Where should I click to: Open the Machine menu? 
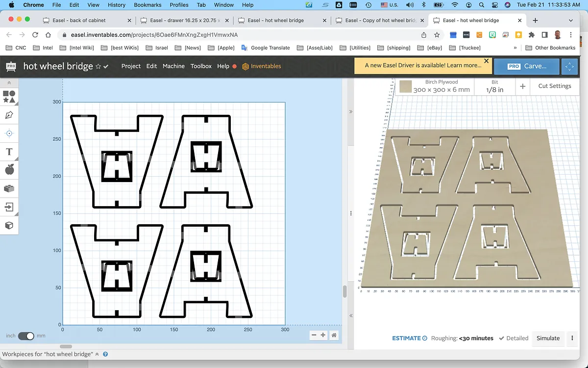coord(173,66)
